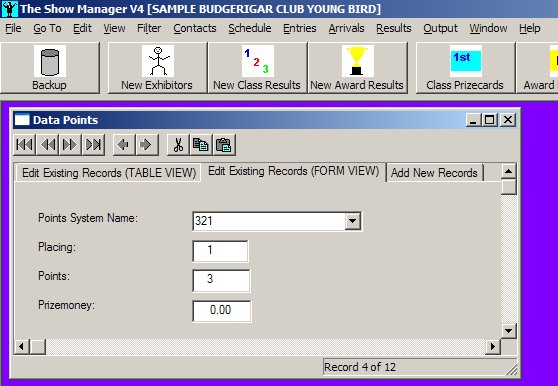Click the copy record icon
Screen dimensions: 558x386
[x=201, y=145]
